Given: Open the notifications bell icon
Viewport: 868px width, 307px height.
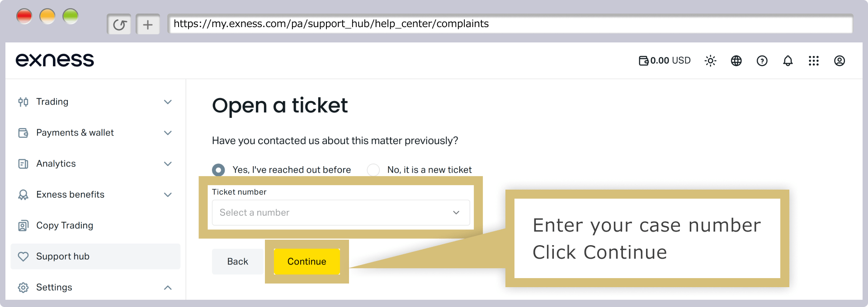Looking at the screenshot, I should click(788, 60).
